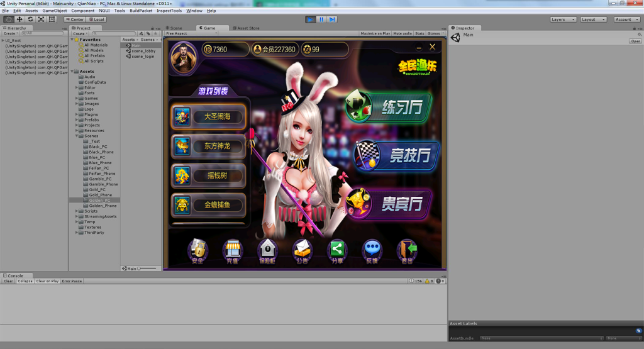Click the Step frame button

point(332,19)
